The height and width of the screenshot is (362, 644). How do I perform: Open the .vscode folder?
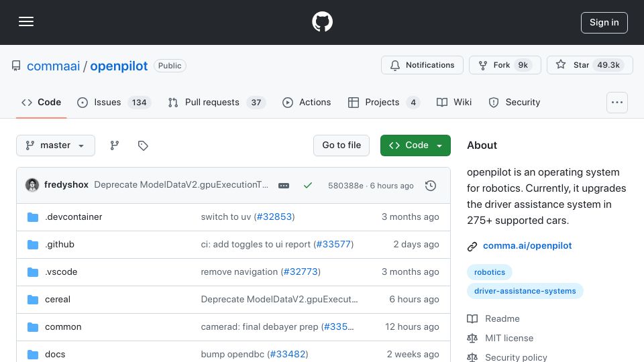point(61,271)
